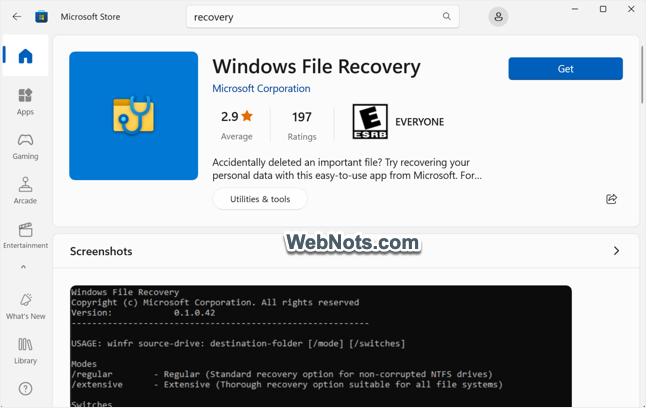
Task: Open the Home sidebar item
Action: tap(26, 56)
